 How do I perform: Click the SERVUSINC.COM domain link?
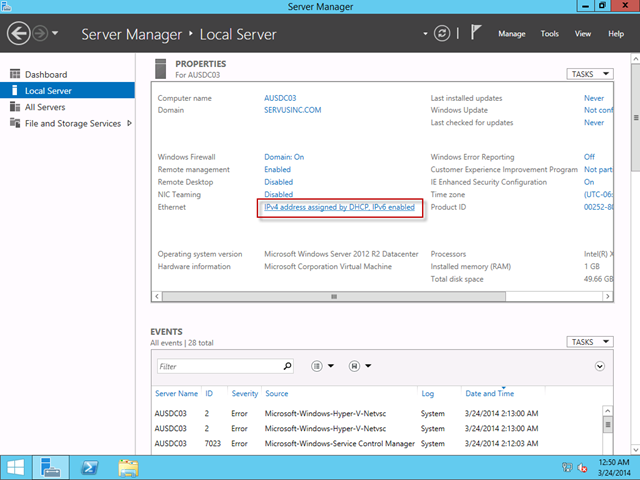292,110
